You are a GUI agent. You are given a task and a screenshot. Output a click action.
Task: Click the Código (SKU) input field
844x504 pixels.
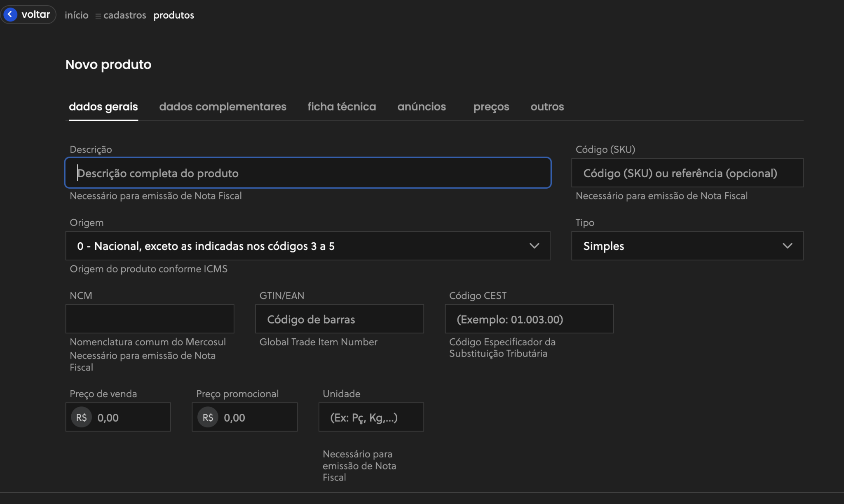[x=687, y=173]
